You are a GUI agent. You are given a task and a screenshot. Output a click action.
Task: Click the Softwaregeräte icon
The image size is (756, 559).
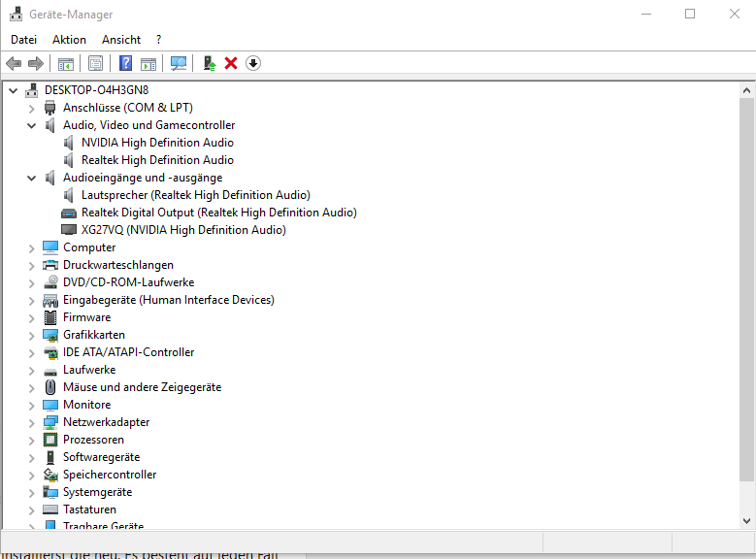click(x=50, y=457)
